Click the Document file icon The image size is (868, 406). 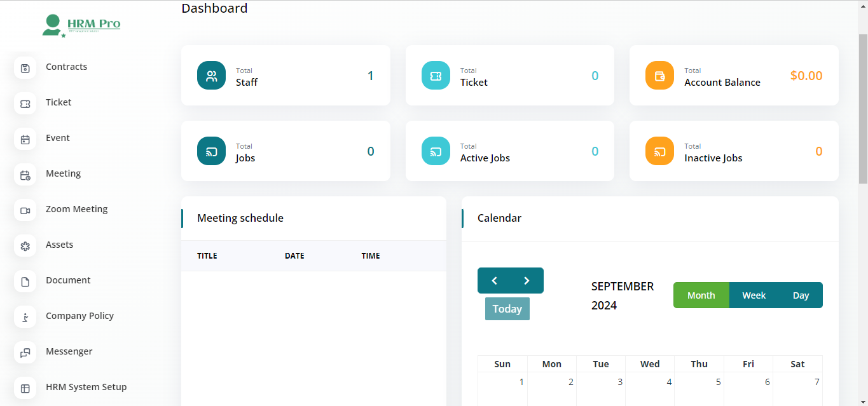pos(25,281)
